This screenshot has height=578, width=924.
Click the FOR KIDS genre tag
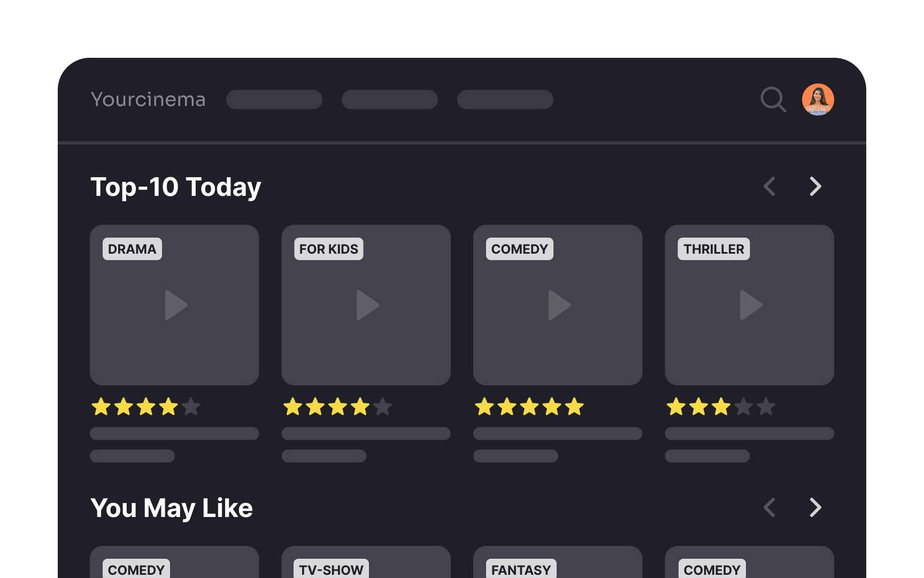[328, 249]
